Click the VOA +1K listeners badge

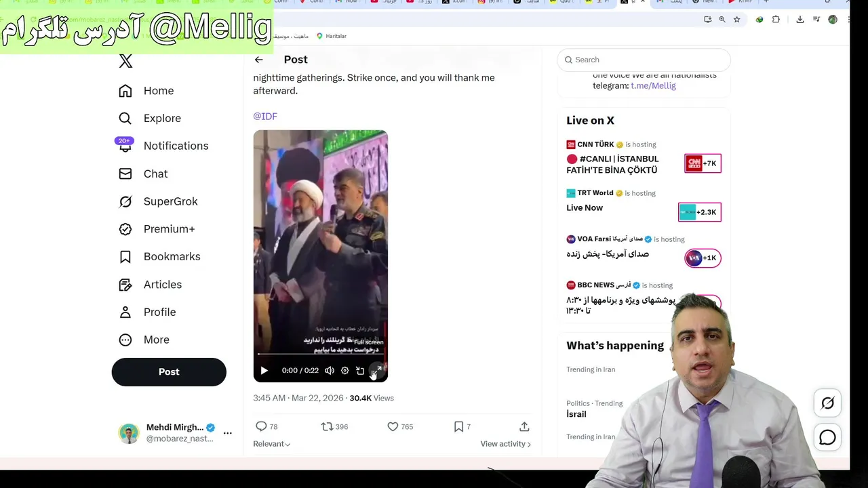tap(703, 258)
